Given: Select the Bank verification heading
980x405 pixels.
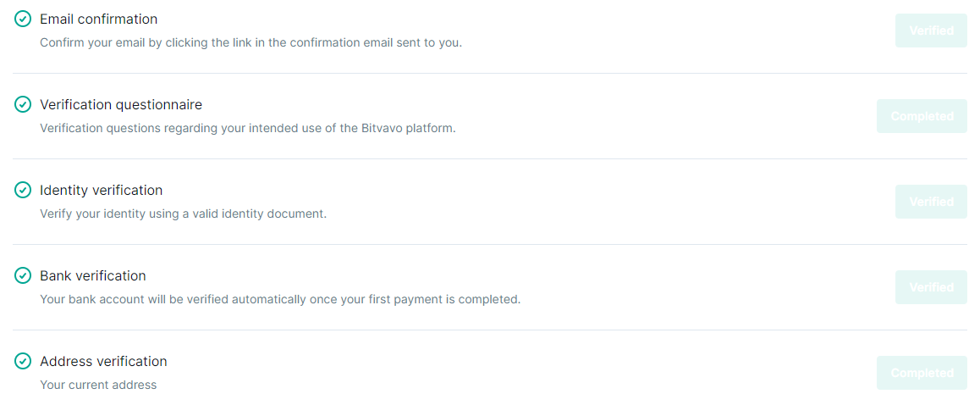Looking at the screenshot, I should [x=93, y=276].
